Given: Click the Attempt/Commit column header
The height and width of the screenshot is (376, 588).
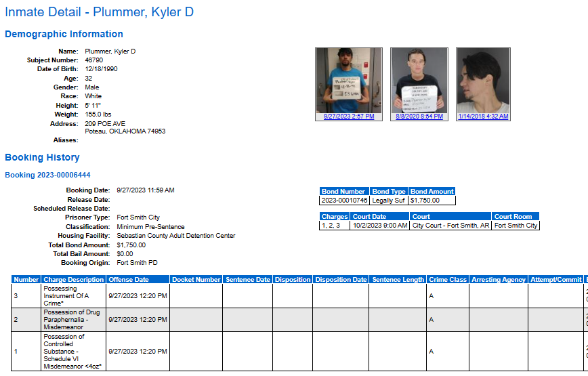Looking at the screenshot, I should click(x=555, y=280).
